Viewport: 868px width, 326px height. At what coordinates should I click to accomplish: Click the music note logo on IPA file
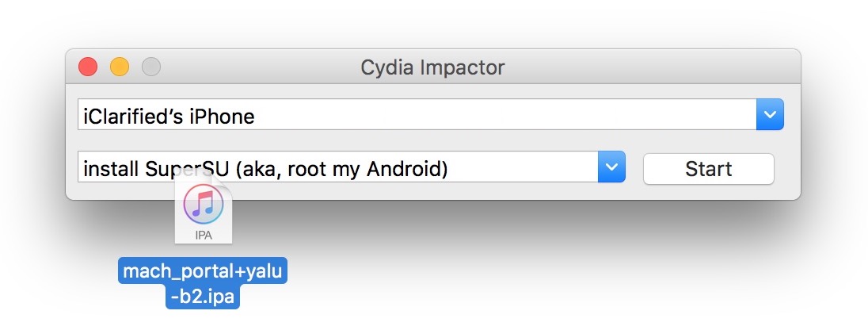pyautogui.click(x=204, y=203)
